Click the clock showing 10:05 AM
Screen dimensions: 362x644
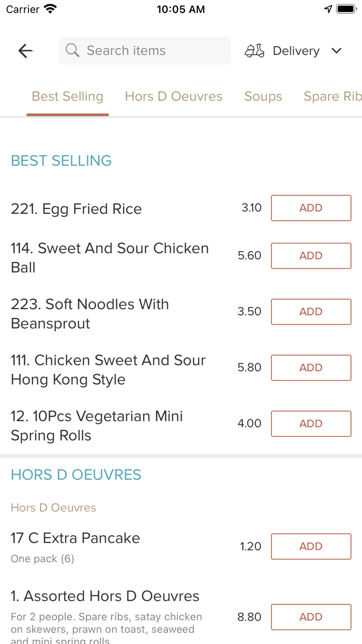pyautogui.click(x=180, y=9)
